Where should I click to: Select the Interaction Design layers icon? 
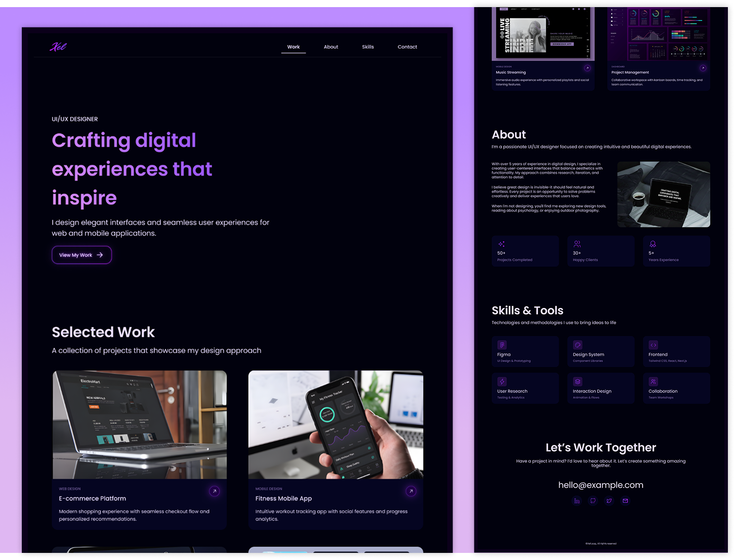[578, 382]
